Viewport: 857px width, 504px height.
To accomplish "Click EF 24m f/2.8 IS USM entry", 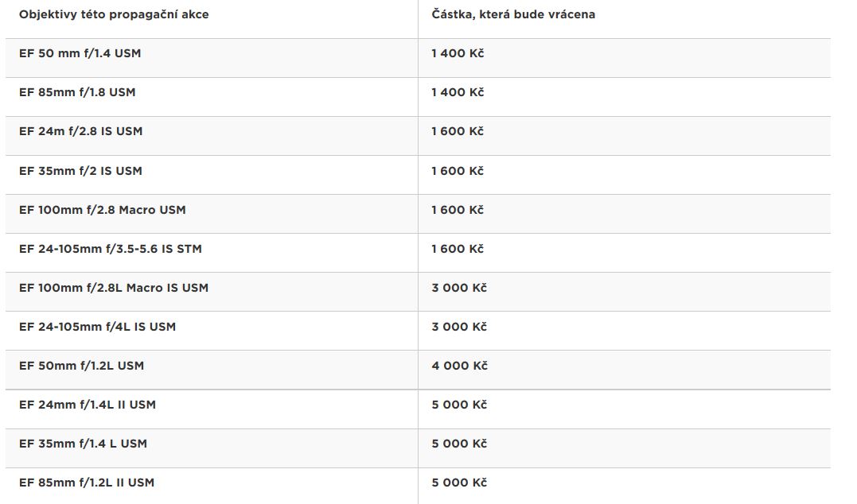I will click(80, 132).
